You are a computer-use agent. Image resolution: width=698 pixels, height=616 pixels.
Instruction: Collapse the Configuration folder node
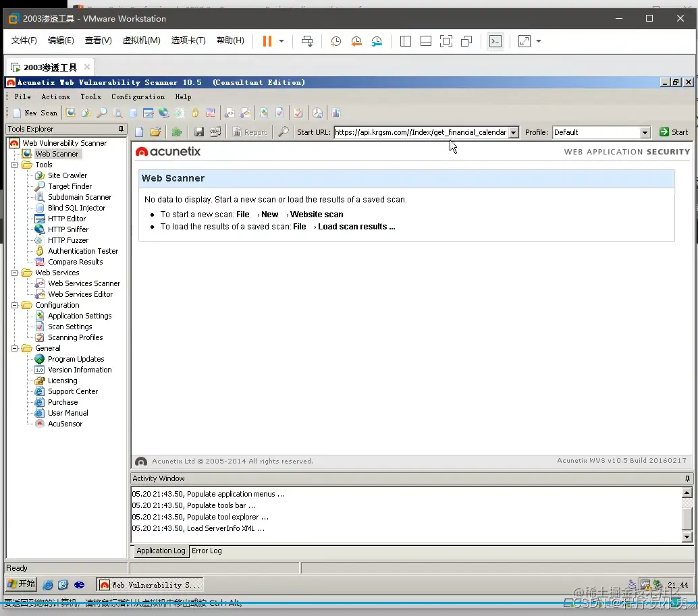point(15,305)
